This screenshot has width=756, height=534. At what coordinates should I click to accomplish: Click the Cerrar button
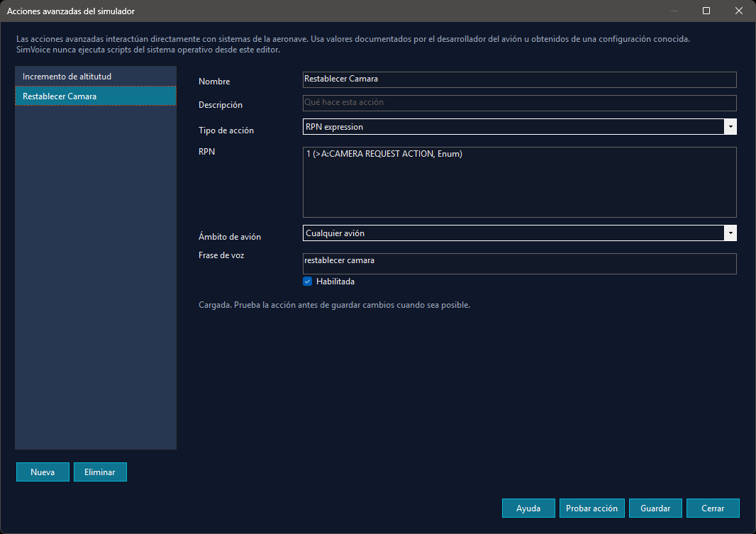(x=713, y=508)
